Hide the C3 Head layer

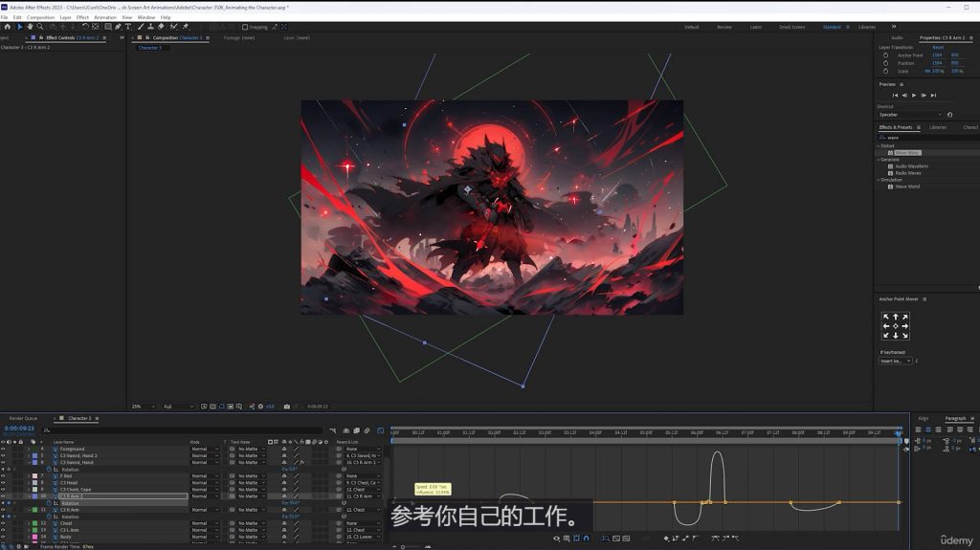click(x=3, y=482)
